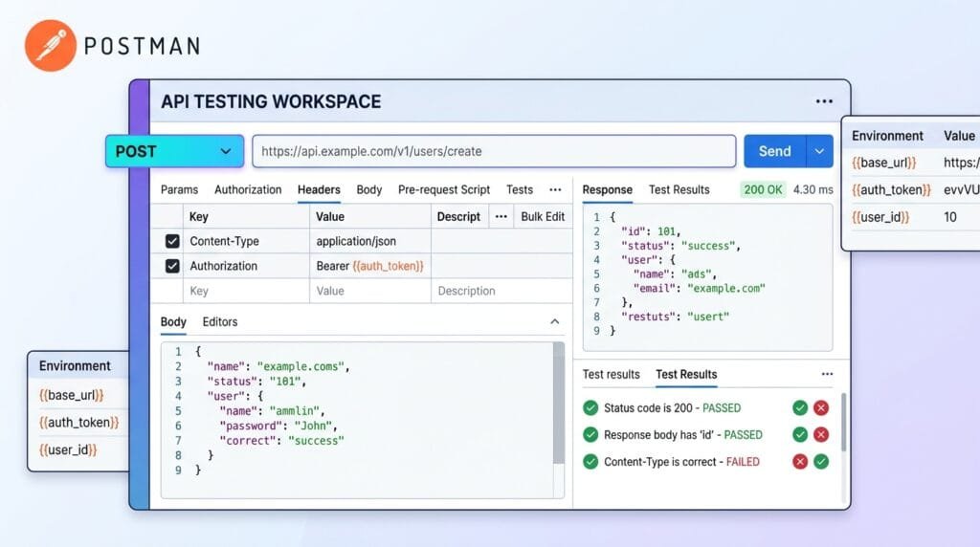Select the lower Body tab above editor
This screenshot has width=980, height=547.
click(173, 321)
